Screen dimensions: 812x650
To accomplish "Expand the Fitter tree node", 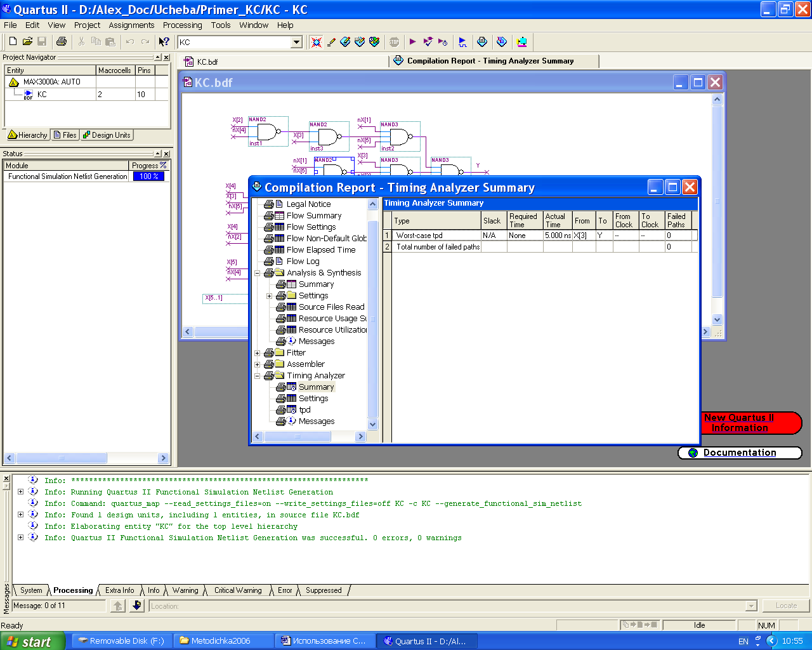I will (258, 353).
